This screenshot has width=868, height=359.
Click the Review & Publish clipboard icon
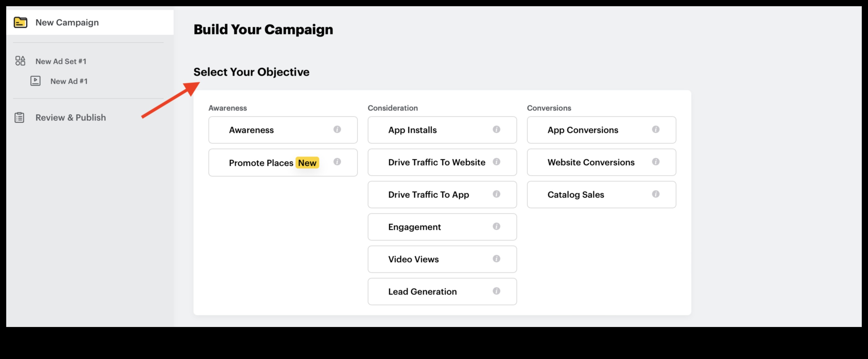[x=20, y=117]
